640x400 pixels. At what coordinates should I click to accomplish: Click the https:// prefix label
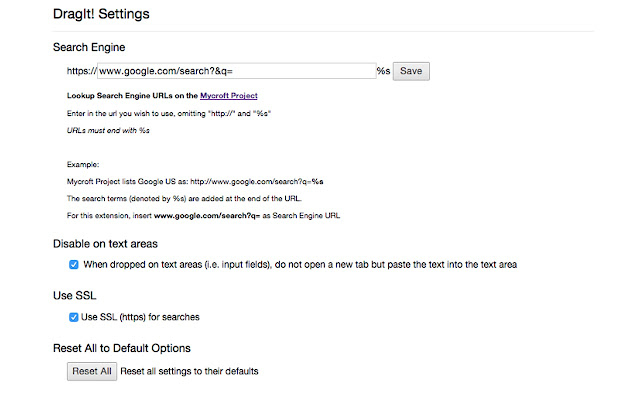(x=81, y=71)
